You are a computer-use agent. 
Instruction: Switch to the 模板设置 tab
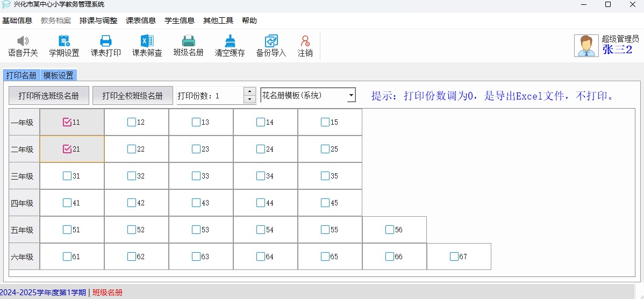click(58, 75)
